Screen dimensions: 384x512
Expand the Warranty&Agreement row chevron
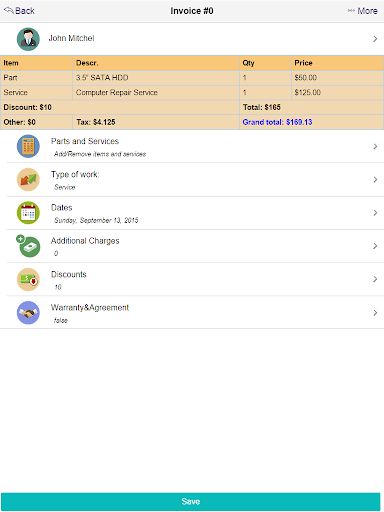(375, 313)
